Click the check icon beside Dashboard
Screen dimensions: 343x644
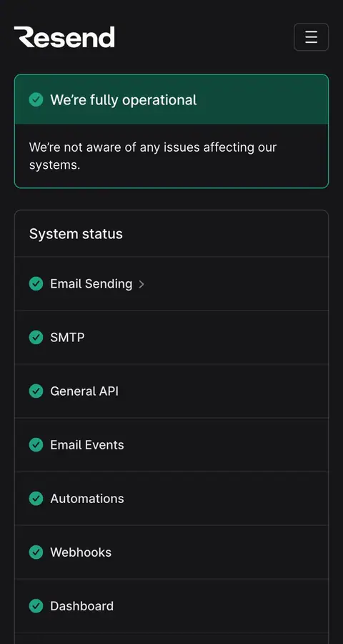coord(36,606)
